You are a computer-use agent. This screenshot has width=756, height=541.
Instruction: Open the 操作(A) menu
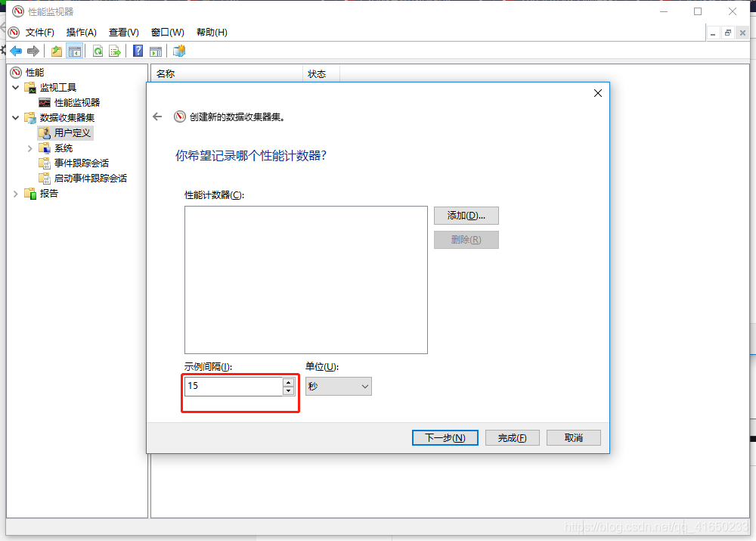point(82,33)
